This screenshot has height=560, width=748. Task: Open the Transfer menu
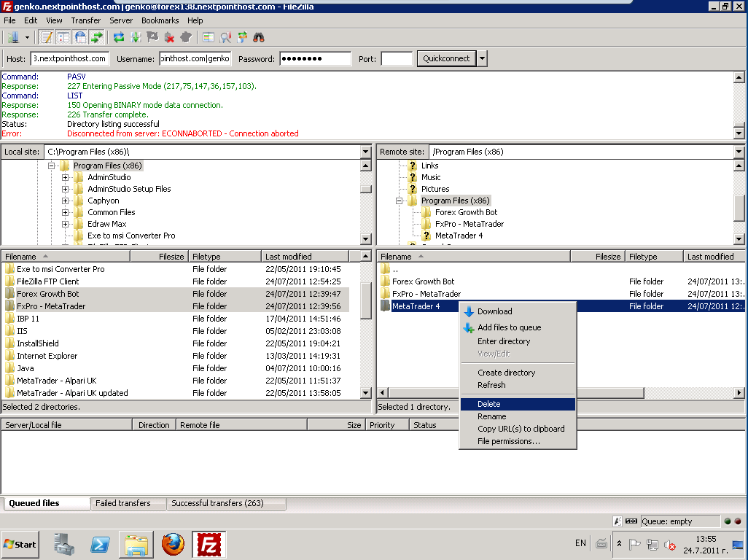click(86, 20)
